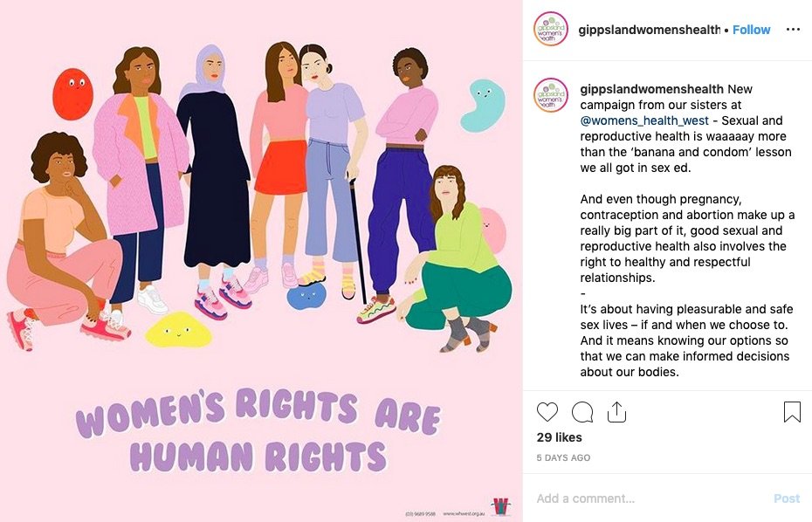Open the @womens_health_west mention link
The height and width of the screenshot is (522, 812).
[644, 120]
